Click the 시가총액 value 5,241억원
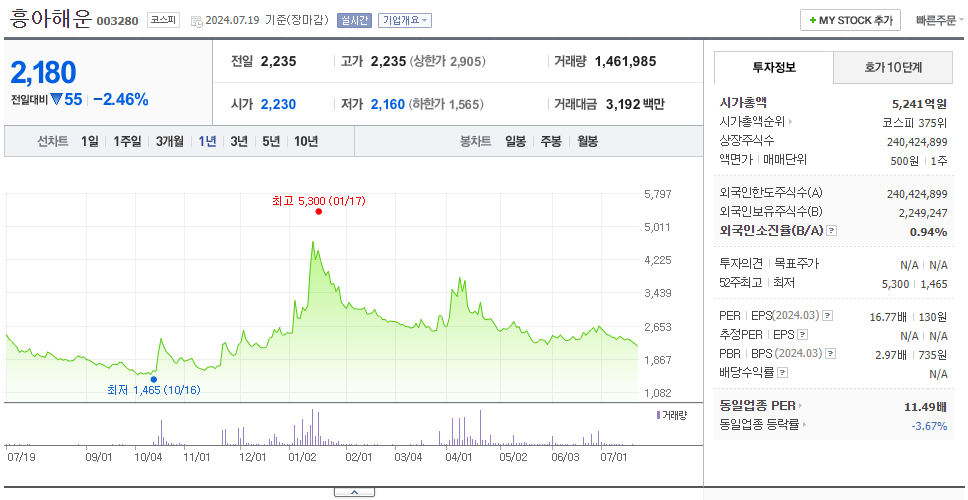The width and height of the screenshot is (968, 500). tap(920, 104)
